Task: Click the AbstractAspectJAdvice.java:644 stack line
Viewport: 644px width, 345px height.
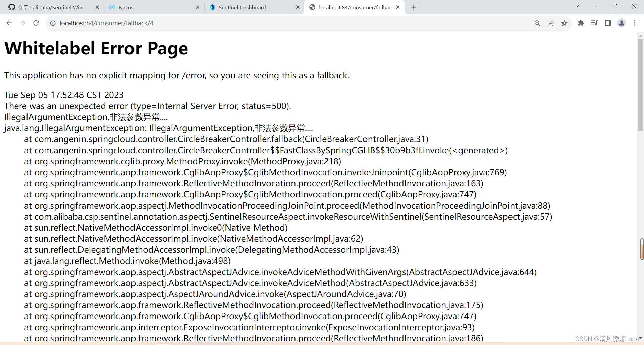Action: (x=280, y=272)
